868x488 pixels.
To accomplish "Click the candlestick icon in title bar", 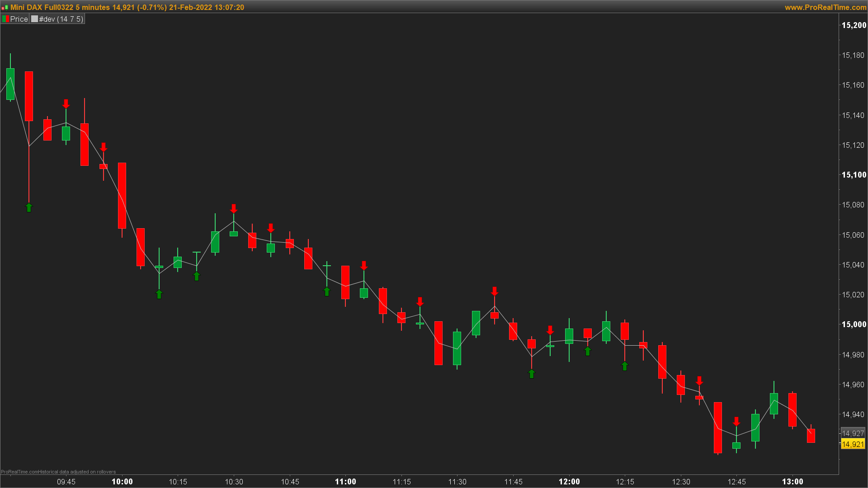I will click(x=5, y=8).
